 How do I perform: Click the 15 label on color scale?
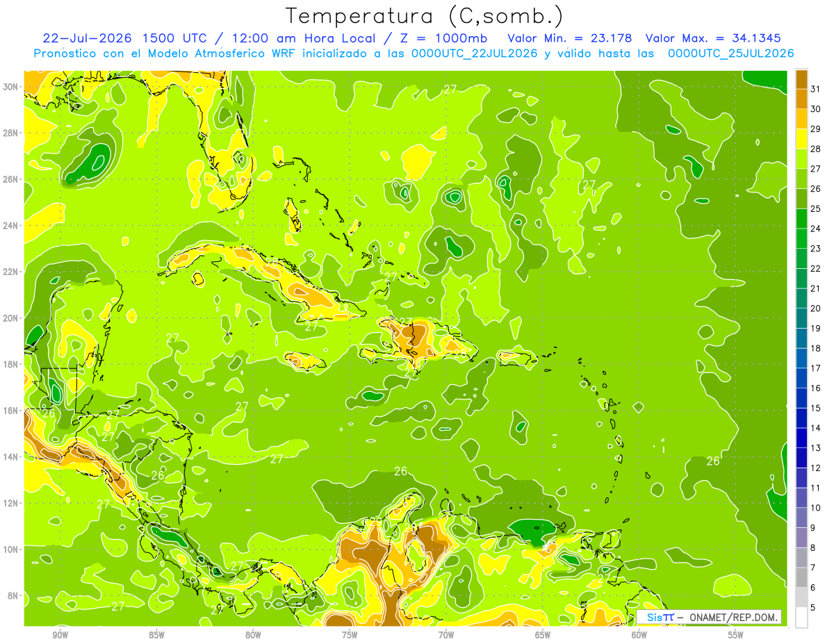816,408
